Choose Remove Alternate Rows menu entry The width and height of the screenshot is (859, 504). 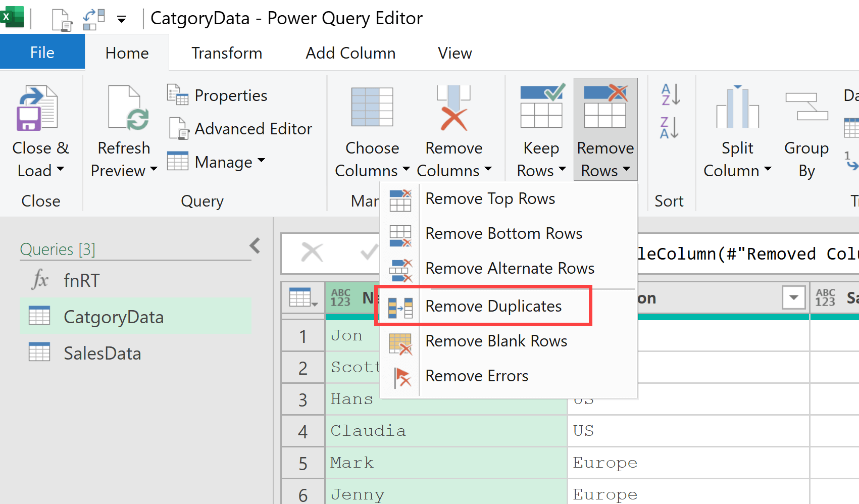point(508,269)
